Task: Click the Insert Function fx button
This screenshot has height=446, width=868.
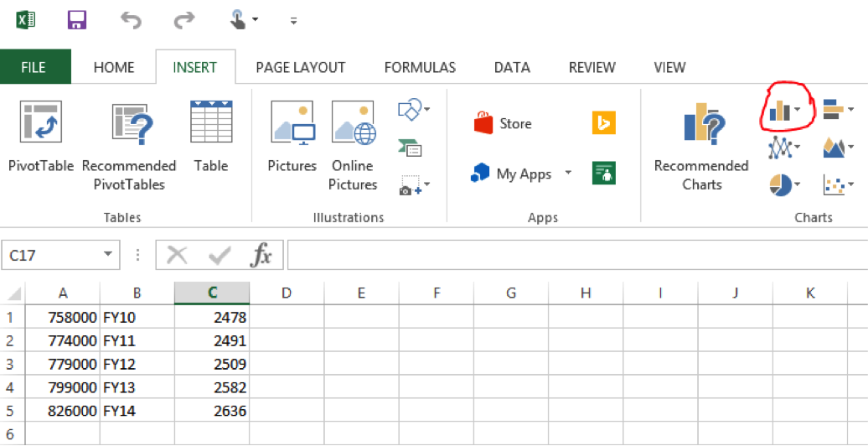Action: pyautogui.click(x=261, y=255)
